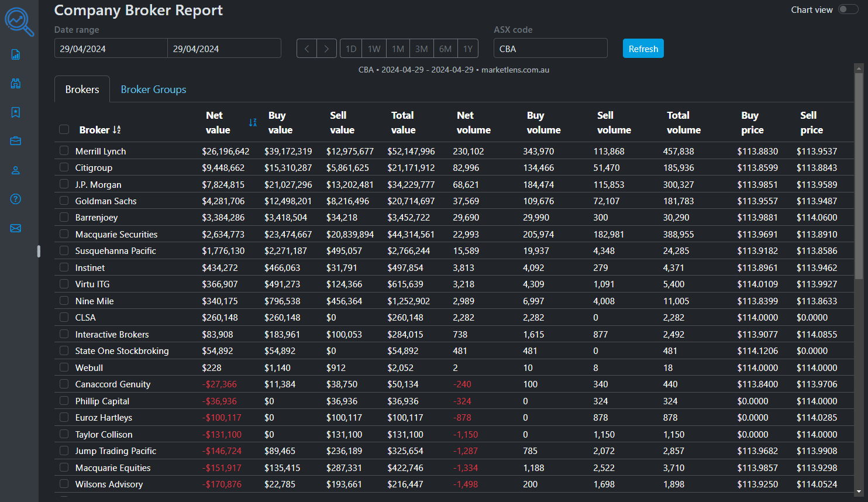Sort by the Buy value column header
This screenshot has width=868, height=502.
(280, 122)
